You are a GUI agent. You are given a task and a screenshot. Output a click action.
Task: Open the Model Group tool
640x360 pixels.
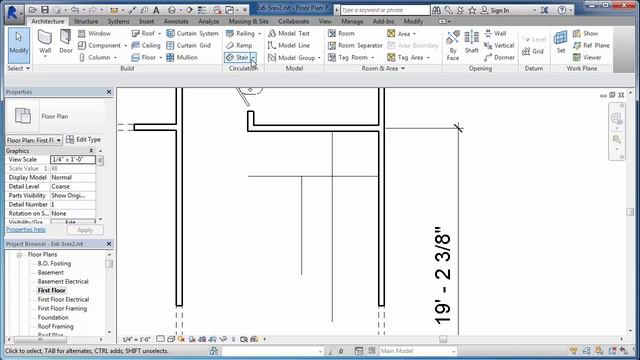point(291,58)
